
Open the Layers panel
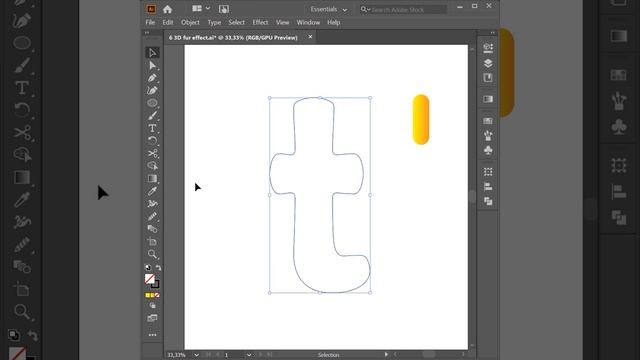click(488, 63)
